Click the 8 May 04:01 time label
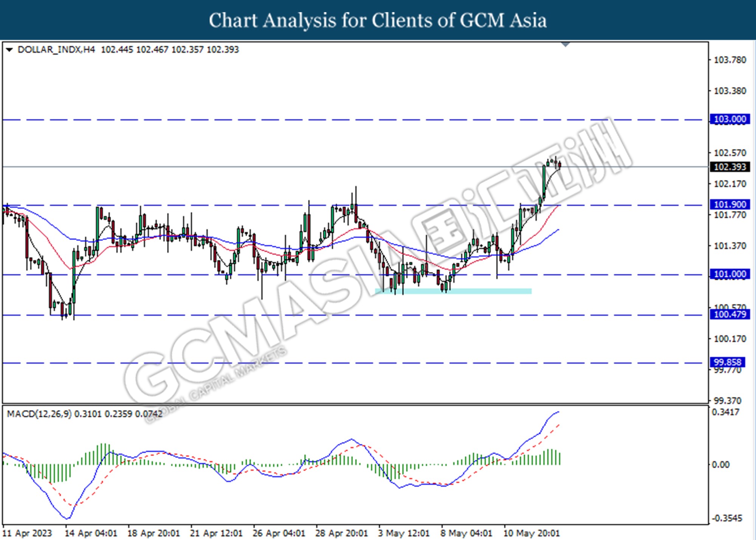756x540 pixels. pos(467,533)
